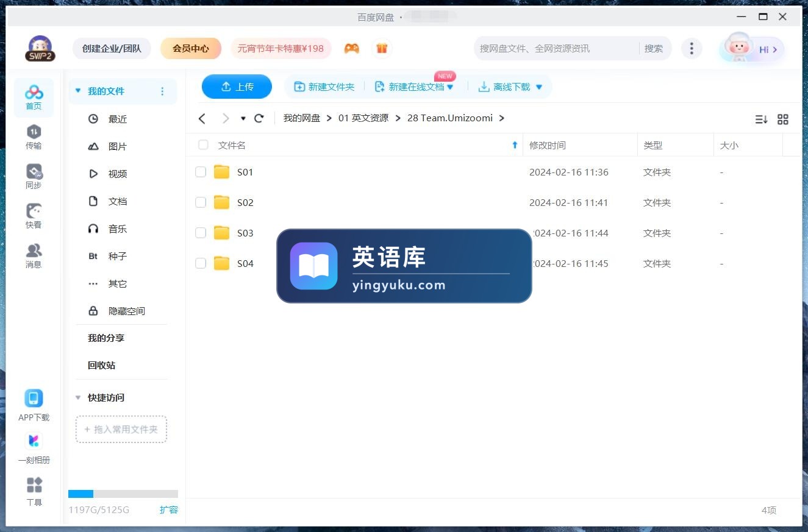
Task: Click the 元宵节年卡特惠¥198 promo
Action: pyautogui.click(x=281, y=48)
